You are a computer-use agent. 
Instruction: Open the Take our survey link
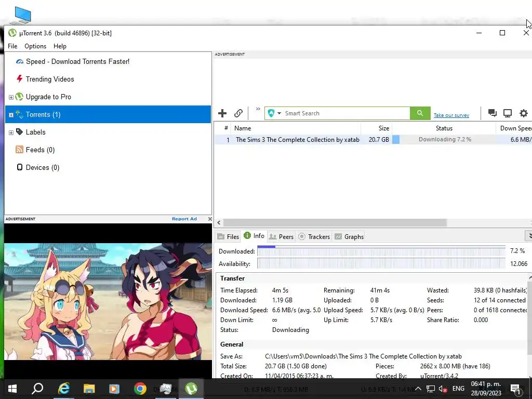coord(451,115)
